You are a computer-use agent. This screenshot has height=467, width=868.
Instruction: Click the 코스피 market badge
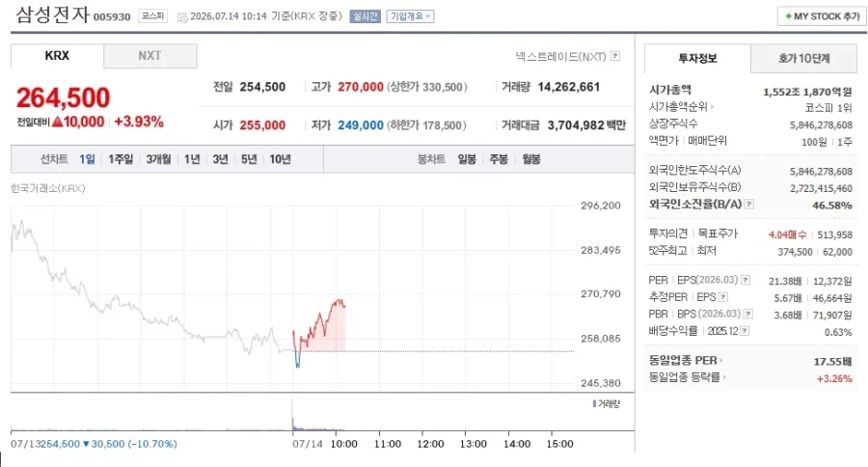click(152, 16)
